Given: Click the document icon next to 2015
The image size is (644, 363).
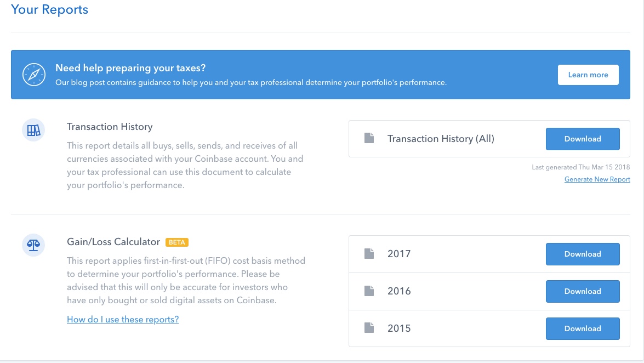Looking at the screenshot, I should click(369, 328).
